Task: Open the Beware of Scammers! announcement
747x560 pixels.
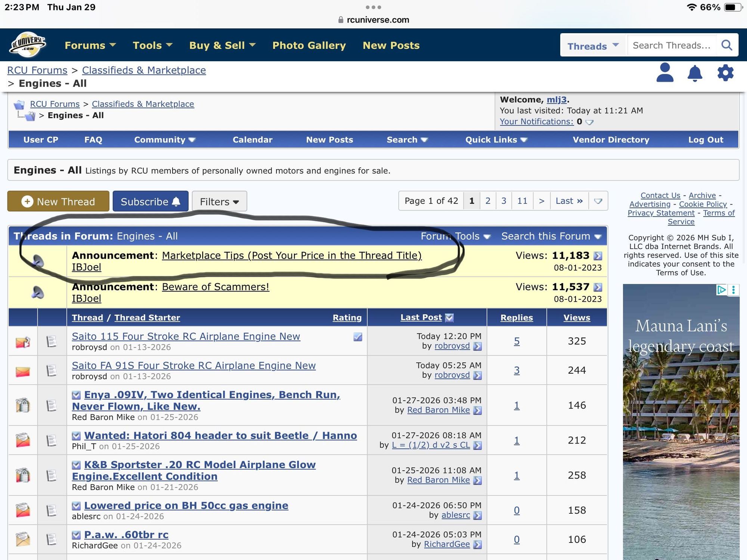Action: click(215, 287)
